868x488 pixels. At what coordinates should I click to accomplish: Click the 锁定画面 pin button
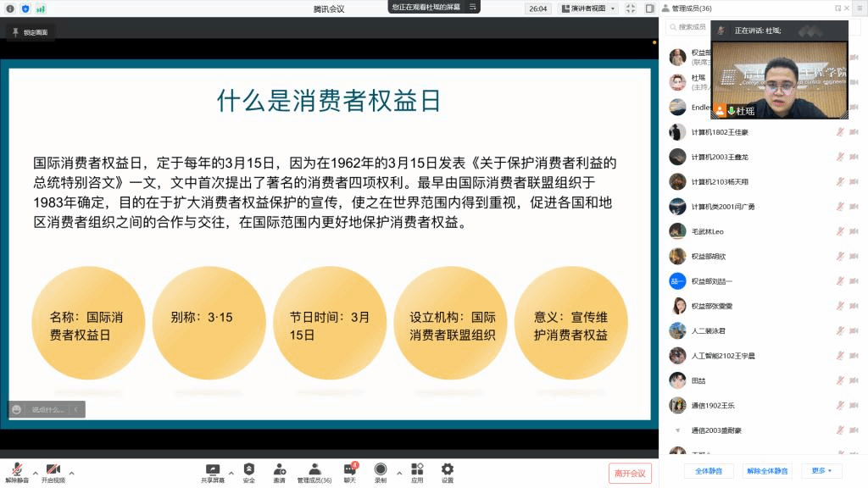point(31,32)
